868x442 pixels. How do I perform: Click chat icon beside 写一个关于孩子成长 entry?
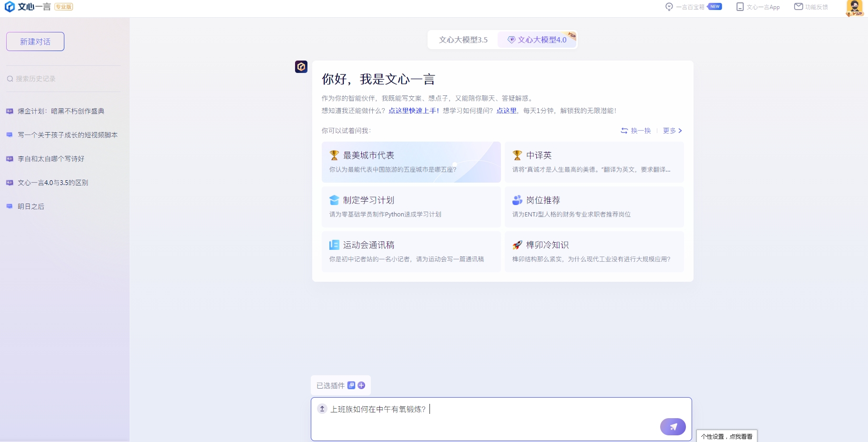[x=10, y=135]
